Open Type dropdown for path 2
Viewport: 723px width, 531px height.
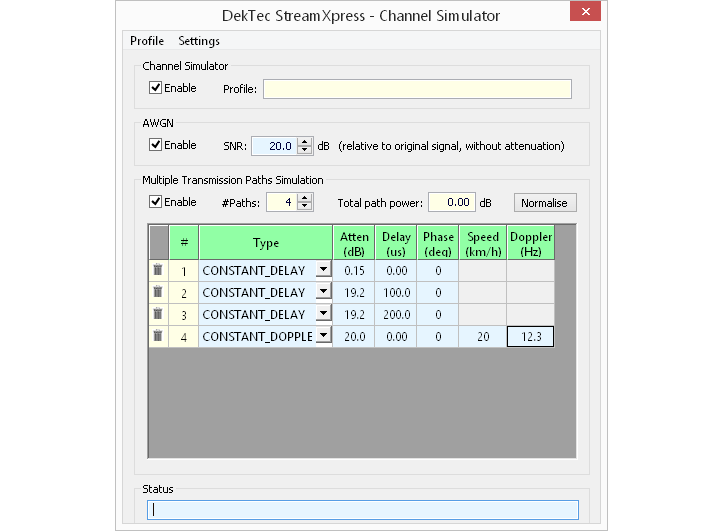[x=324, y=291]
